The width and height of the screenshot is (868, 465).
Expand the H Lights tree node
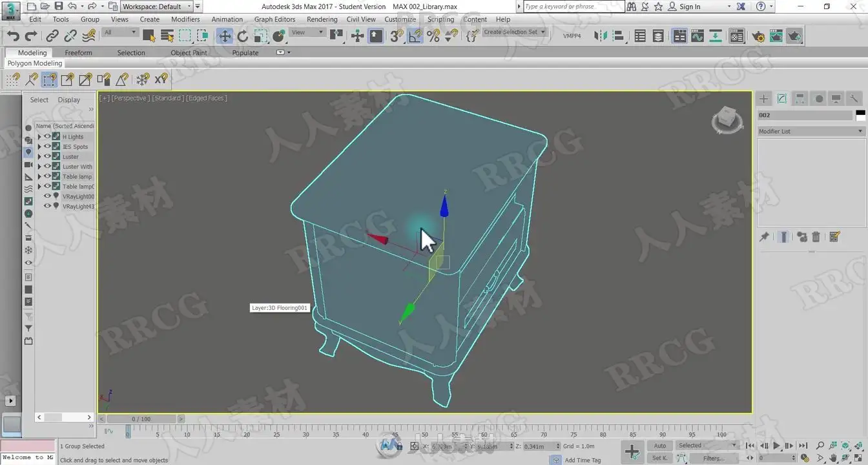(x=39, y=137)
